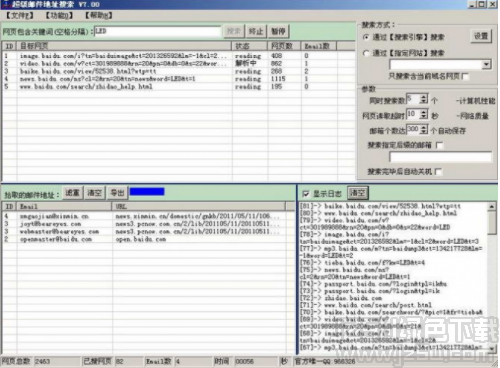
Task: Click the 邮箱个数达 auto-save value field
Action: (413, 129)
